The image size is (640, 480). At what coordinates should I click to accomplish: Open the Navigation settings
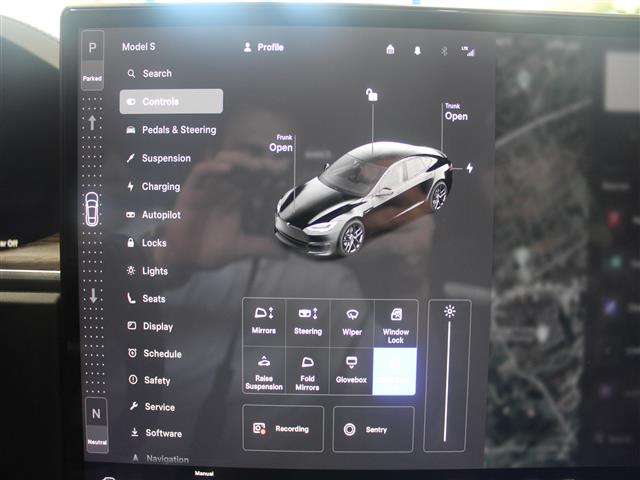pyautogui.click(x=160, y=459)
